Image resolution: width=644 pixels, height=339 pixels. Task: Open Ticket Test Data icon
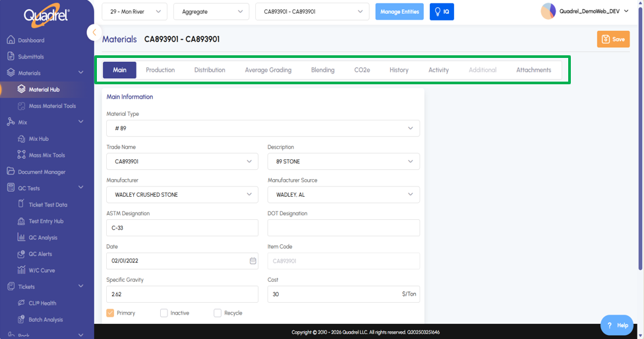coord(21,204)
